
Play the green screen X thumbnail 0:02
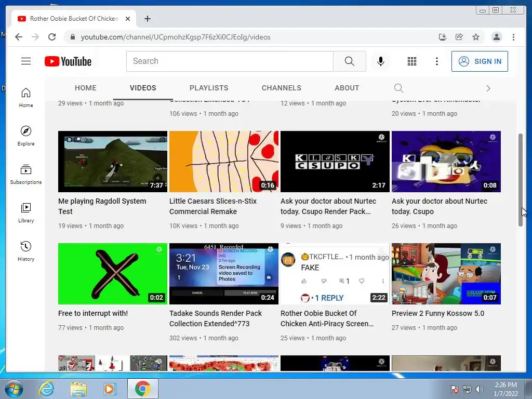click(x=113, y=274)
